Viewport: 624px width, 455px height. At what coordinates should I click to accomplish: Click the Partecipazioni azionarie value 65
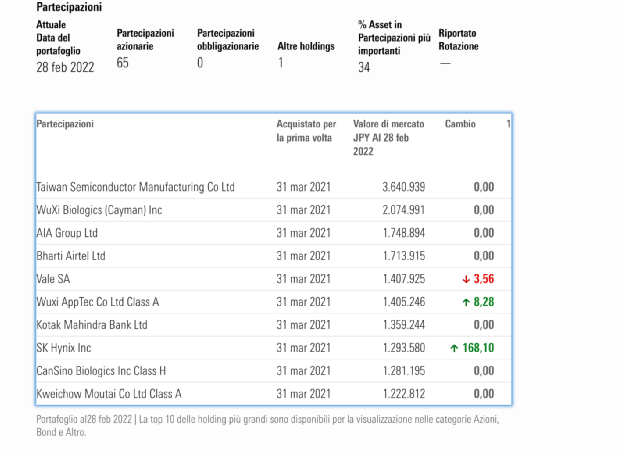[123, 63]
